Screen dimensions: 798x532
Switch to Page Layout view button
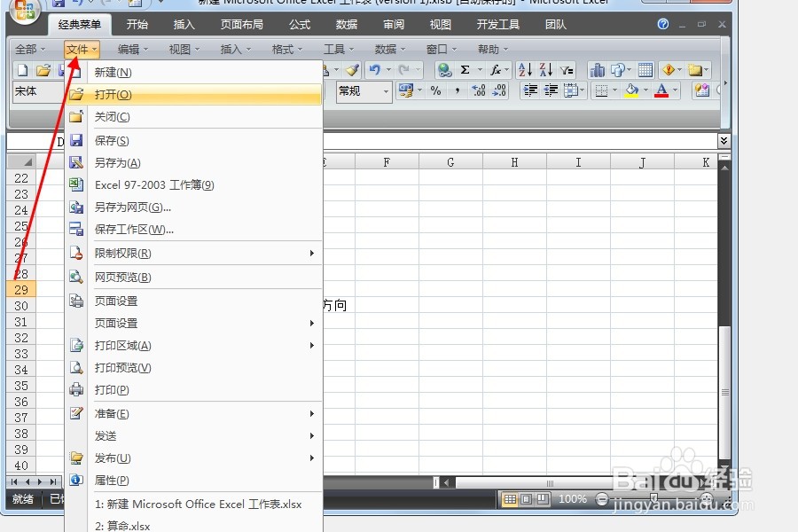click(x=527, y=499)
